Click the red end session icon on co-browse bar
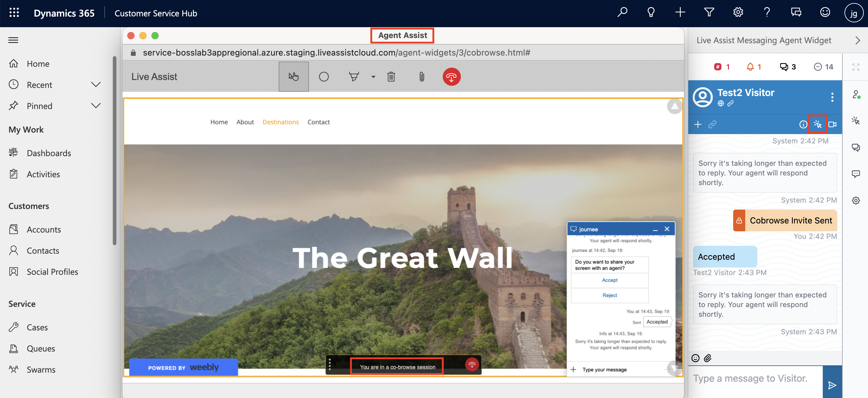The height and width of the screenshot is (398, 868). 472,364
